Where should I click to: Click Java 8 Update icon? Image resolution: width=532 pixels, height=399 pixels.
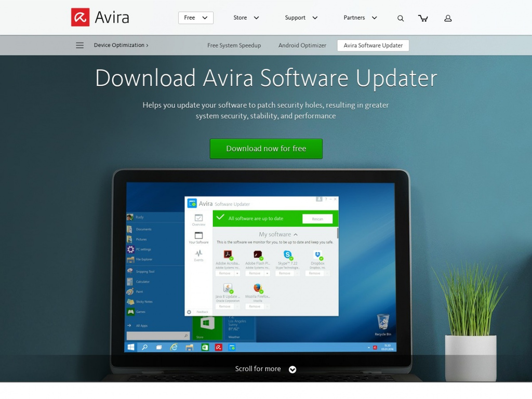tap(228, 288)
